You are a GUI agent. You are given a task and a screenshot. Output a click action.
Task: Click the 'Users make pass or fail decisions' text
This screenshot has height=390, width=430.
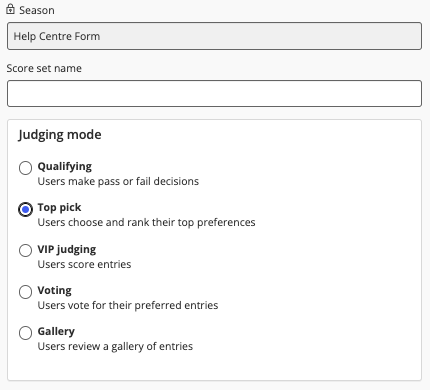(x=118, y=181)
